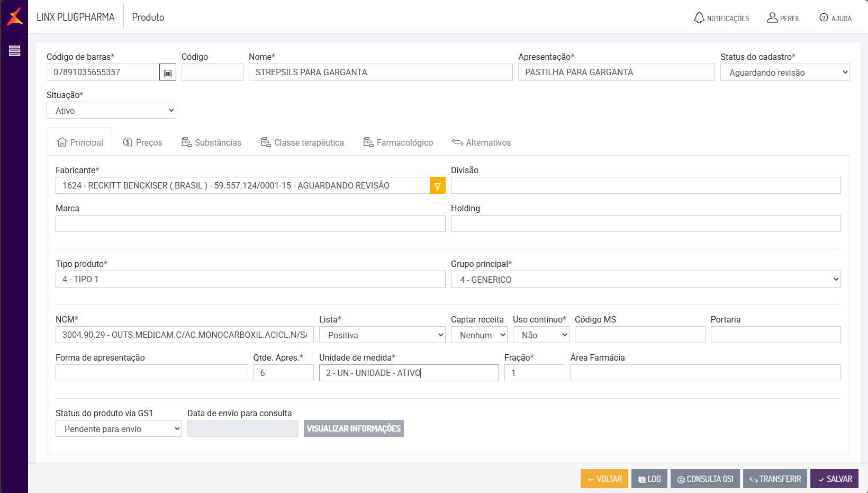Focus the Unidade de medida field
This screenshot has height=493, width=868.
coord(409,373)
